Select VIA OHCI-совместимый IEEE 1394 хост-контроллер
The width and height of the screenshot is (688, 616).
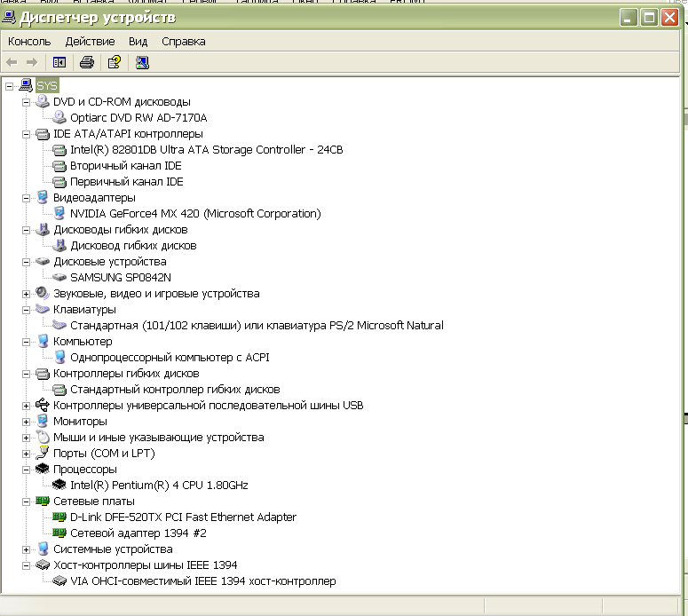tap(202, 580)
